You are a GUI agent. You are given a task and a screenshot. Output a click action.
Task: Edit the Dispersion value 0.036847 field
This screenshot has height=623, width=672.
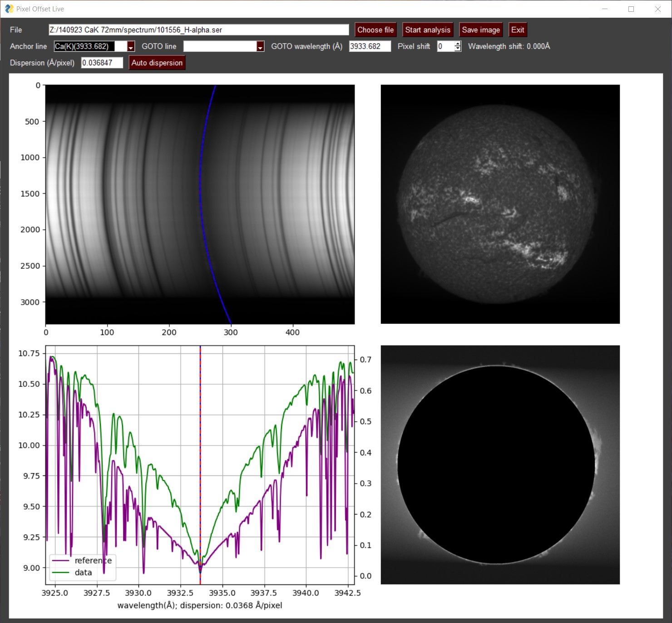click(102, 63)
